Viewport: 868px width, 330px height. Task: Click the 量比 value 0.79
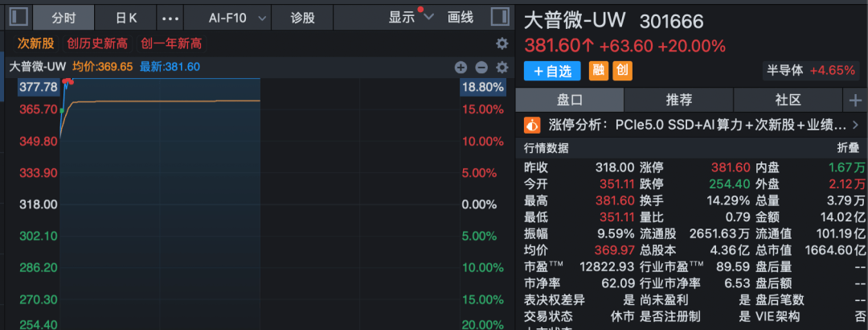(x=738, y=217)
